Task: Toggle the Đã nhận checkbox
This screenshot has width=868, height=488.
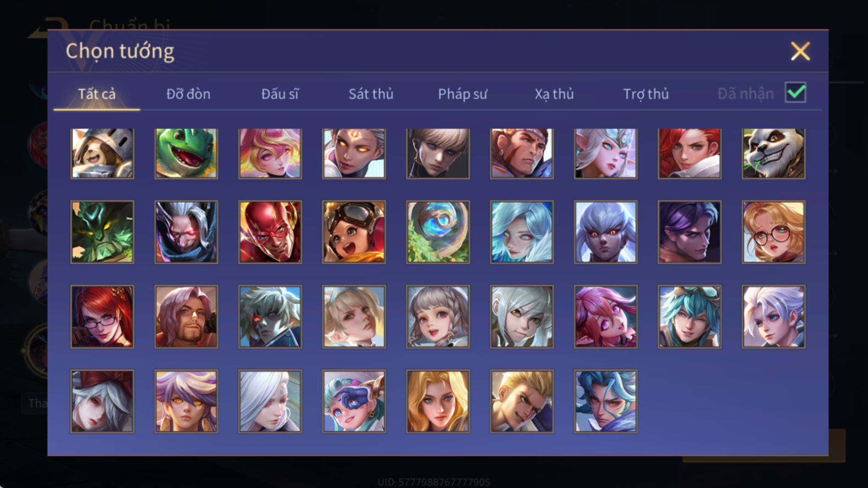Action: (x=795, y=92)
